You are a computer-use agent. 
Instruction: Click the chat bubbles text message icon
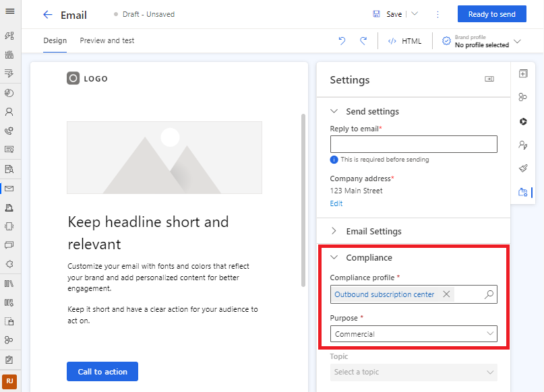[9, 245]
